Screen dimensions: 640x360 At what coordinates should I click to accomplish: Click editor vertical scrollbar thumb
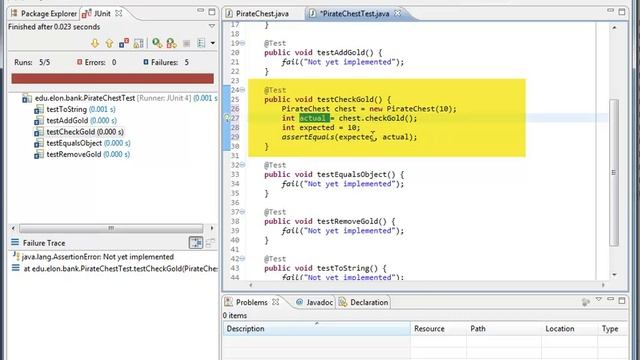[614, 173]
